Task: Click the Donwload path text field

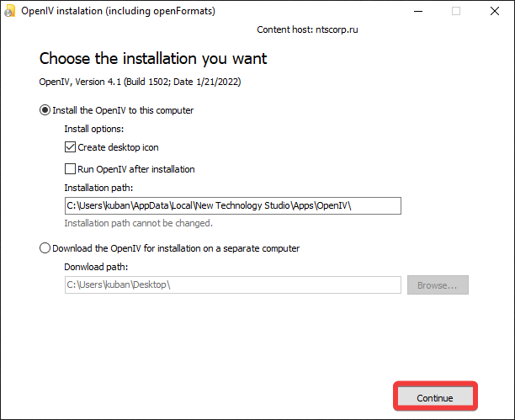Action: point(233,284)
